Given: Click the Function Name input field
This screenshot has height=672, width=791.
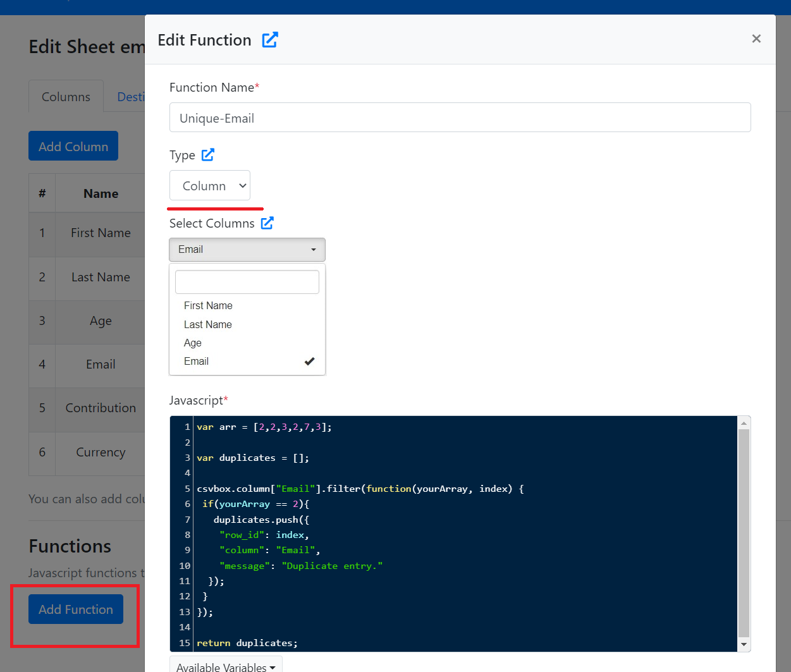Looking at the screenshot, I should click(x=460, y=118).
